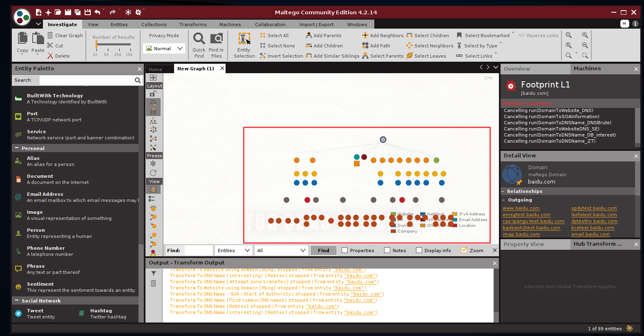The width and height of the screenshot is (644, 336).
Task: Switch to the View ribbon tab
Action: 93,25
